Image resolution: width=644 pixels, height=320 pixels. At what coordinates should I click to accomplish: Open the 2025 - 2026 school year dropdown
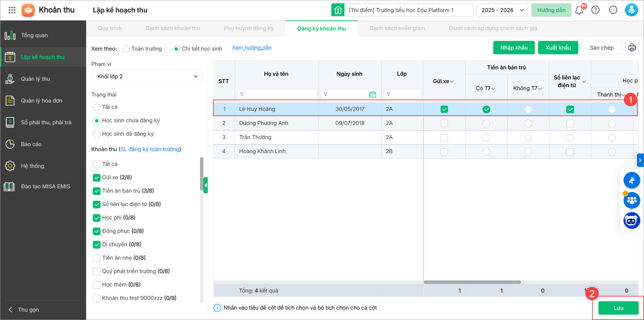(502, 10)
